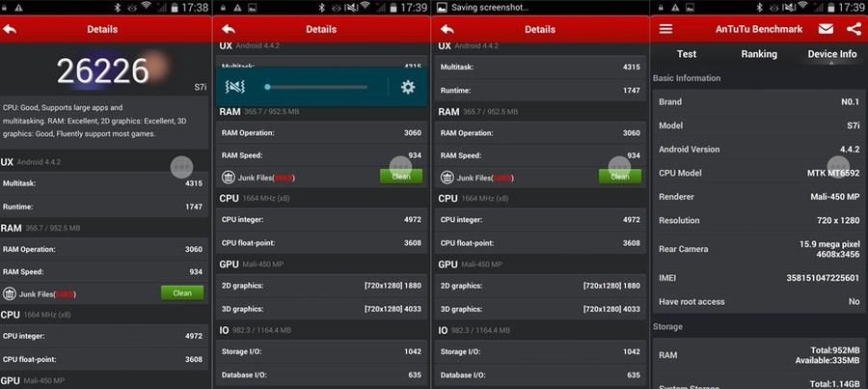Screen dimensions: 868x389
Task: Tap the warning triangle in the 17:38 status bar
Action: (x=18, y=7)
